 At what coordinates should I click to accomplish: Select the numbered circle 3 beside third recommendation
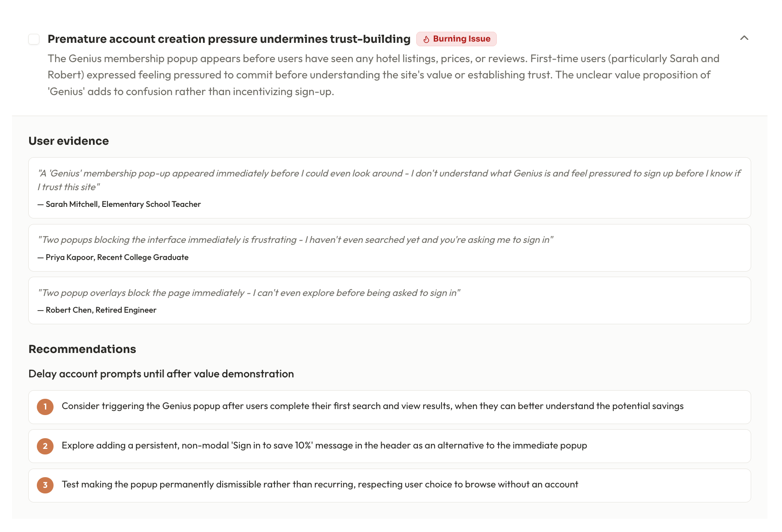pyautogui.click(x=45, y=485)
